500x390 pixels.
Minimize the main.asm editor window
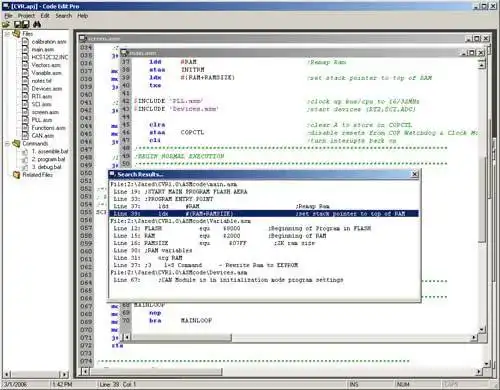(x=464, y=53)
